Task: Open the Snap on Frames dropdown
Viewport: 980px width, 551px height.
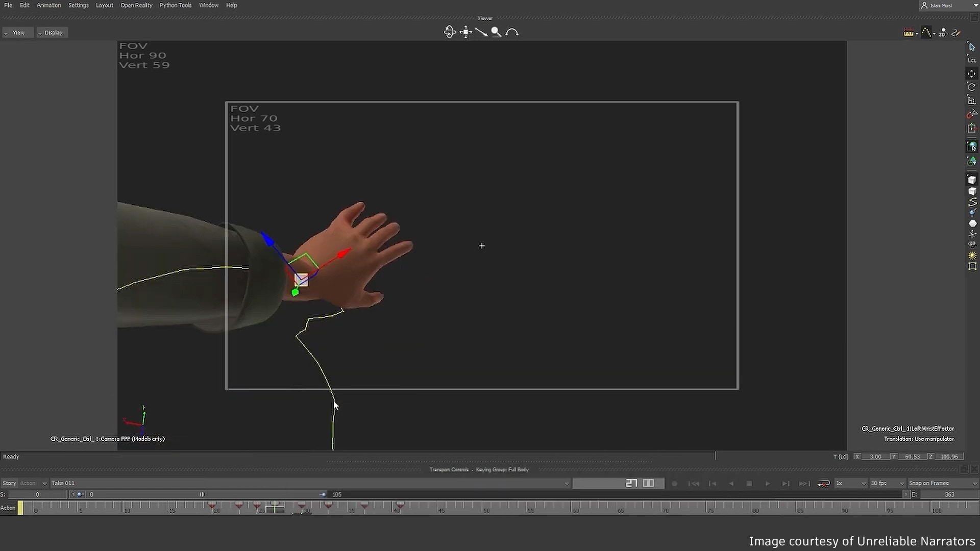Action: (942, 483)
